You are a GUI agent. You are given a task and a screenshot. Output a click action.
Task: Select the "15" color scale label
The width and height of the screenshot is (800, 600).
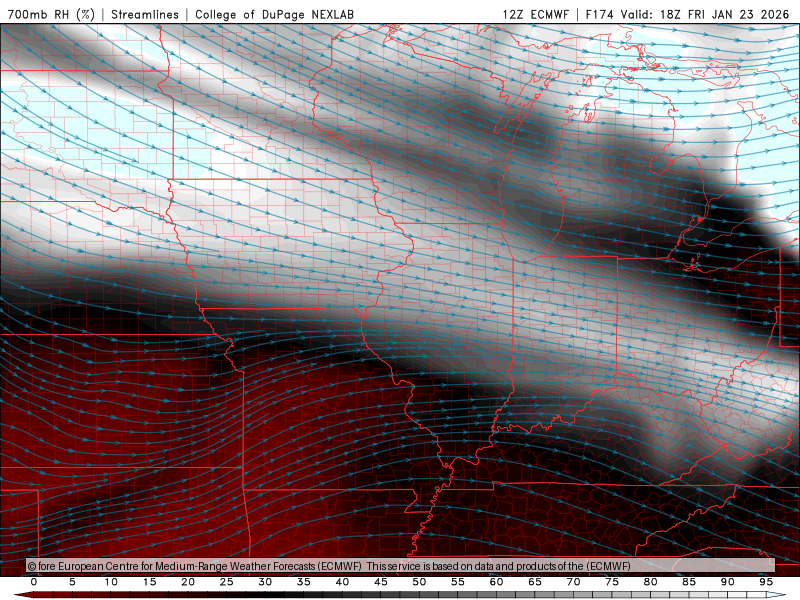click(x=149, y=582)
